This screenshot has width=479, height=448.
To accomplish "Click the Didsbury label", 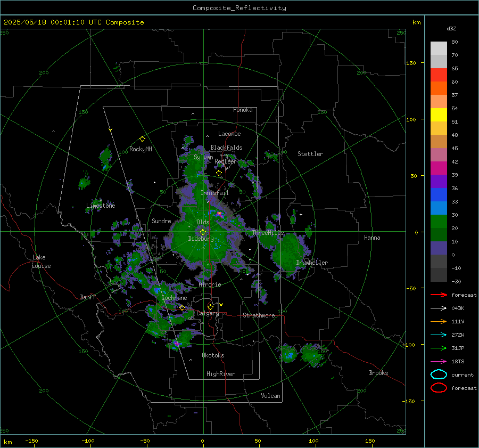I will [x=201, y=239].
